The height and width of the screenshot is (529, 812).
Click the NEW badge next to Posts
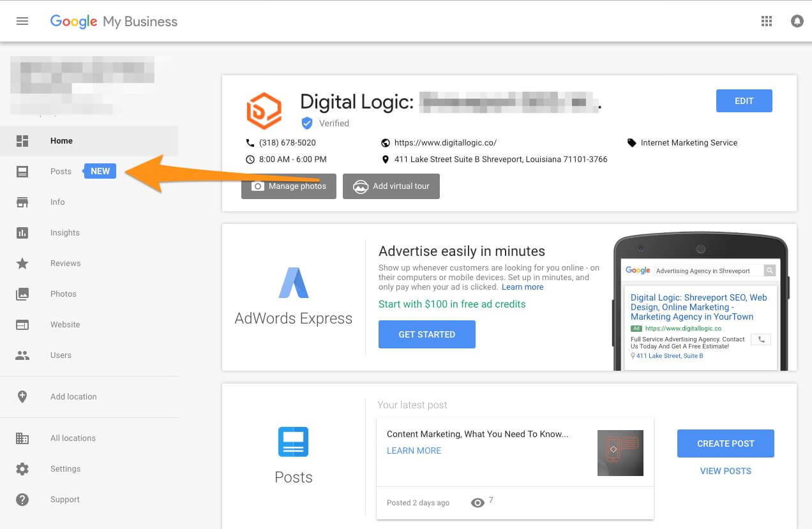tap(100, 171)
